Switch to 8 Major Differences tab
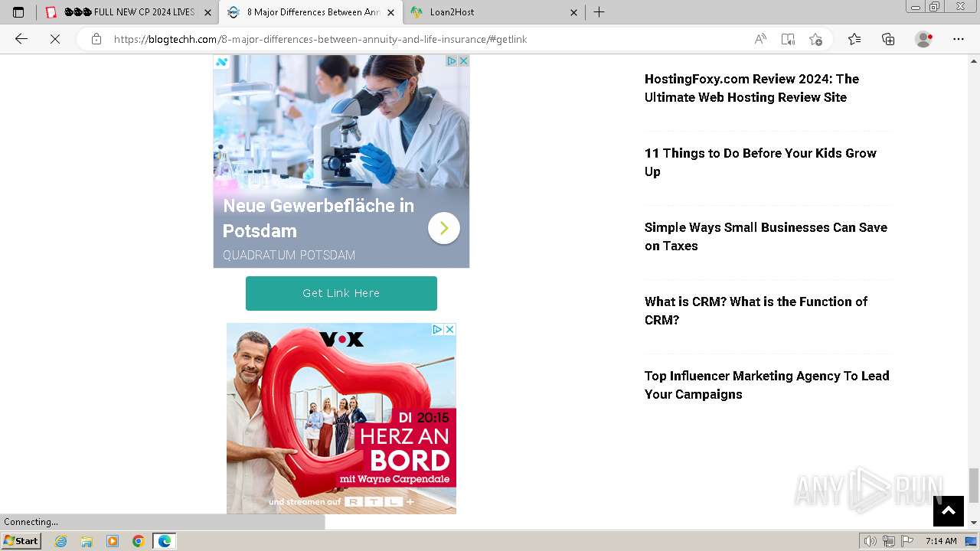This screenshot has width=980, height=551. [310, 12]
